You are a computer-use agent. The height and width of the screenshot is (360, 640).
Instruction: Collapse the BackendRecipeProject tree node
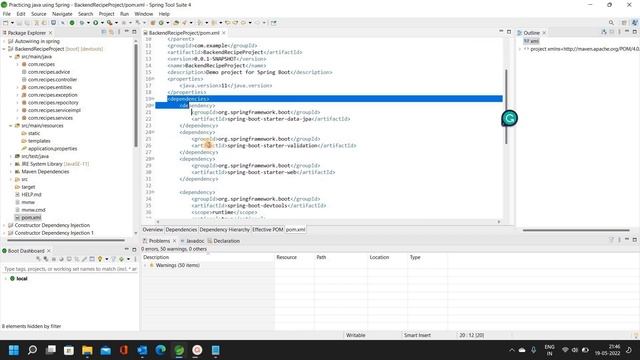[4, 49]
